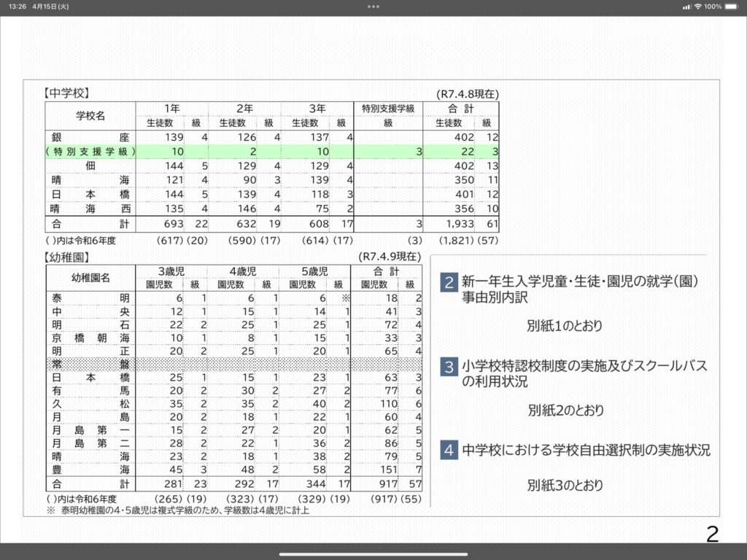Image resolution: width=747 pixels, height=560 pixels.
Task: Tap the kindergarten total 917 cell
Action: click(x=389, y=484)
